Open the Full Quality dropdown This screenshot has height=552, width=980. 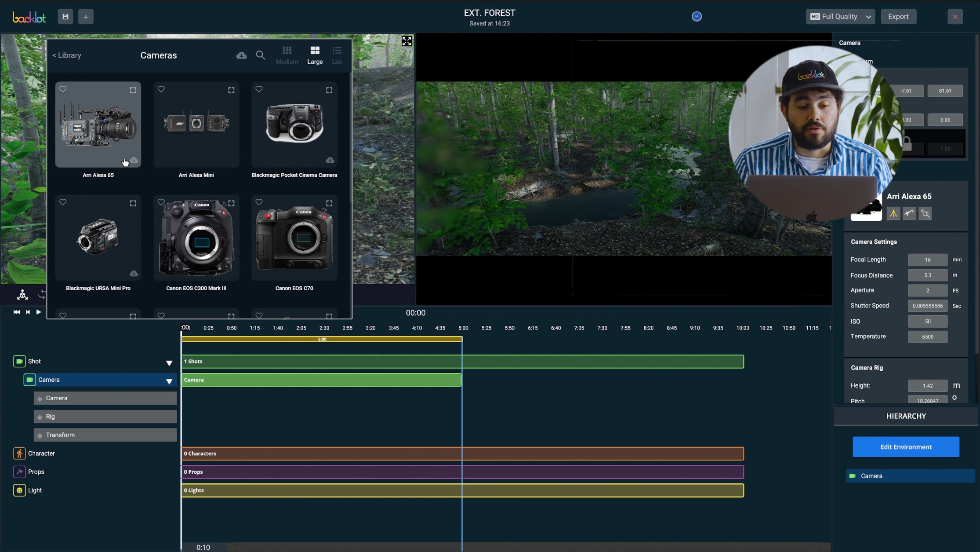pos(840,17)
